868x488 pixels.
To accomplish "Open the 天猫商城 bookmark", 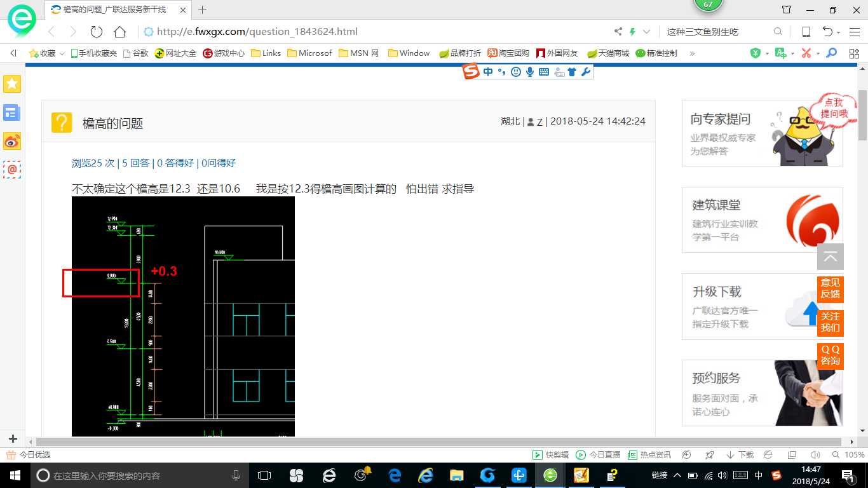I will pos(608,53).
